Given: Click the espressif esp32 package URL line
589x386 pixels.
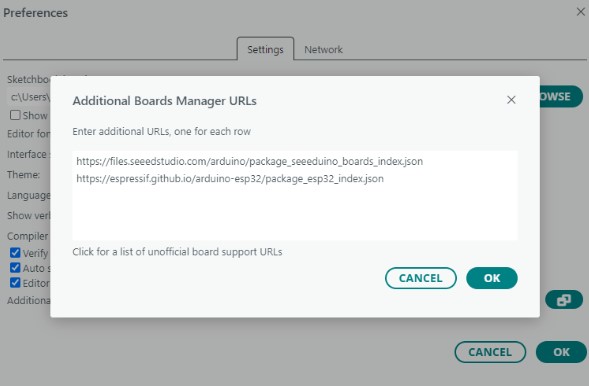Looking at the screenshot, I should [230, 179].
